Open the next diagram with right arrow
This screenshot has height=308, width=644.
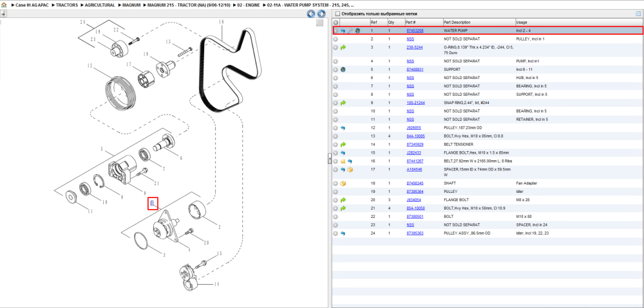[321, 14]
